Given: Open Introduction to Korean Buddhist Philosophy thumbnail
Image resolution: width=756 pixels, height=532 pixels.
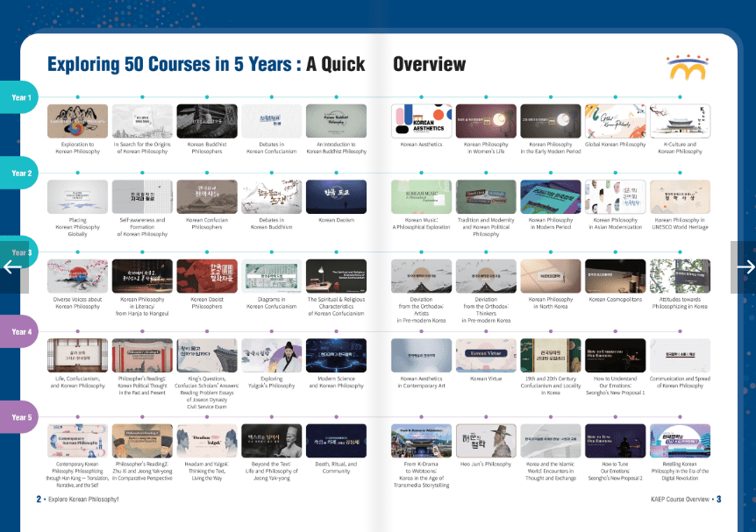Looking at the screenshot, I should coord(336,121).
